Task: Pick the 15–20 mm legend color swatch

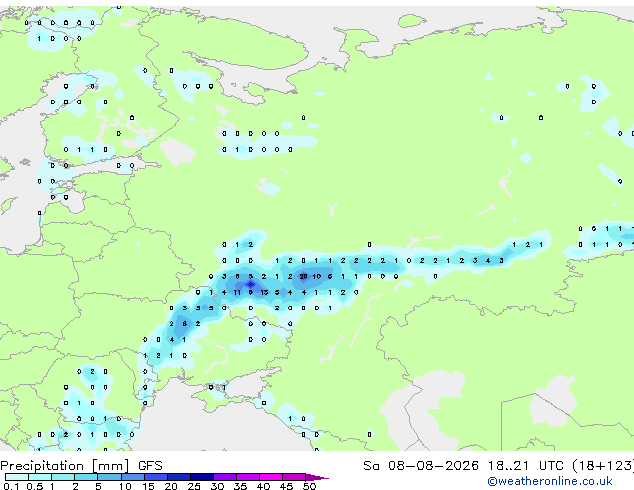Action: click(155, 477)
